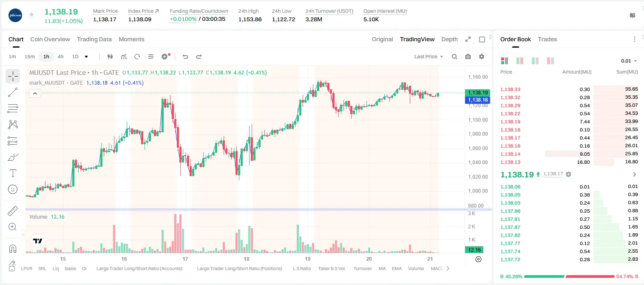Open the emoji sticker tool

[13, 189]
